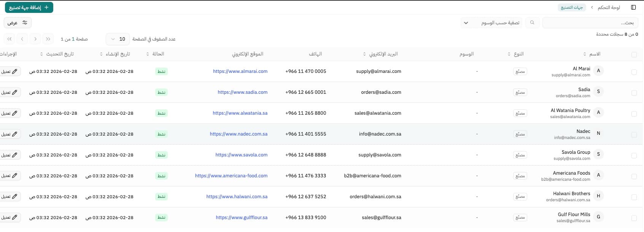The height and width of the screenshot is (232, 644).
Task: Click إضافة جهة تصنيع add button
Action: tap(29, 7)
